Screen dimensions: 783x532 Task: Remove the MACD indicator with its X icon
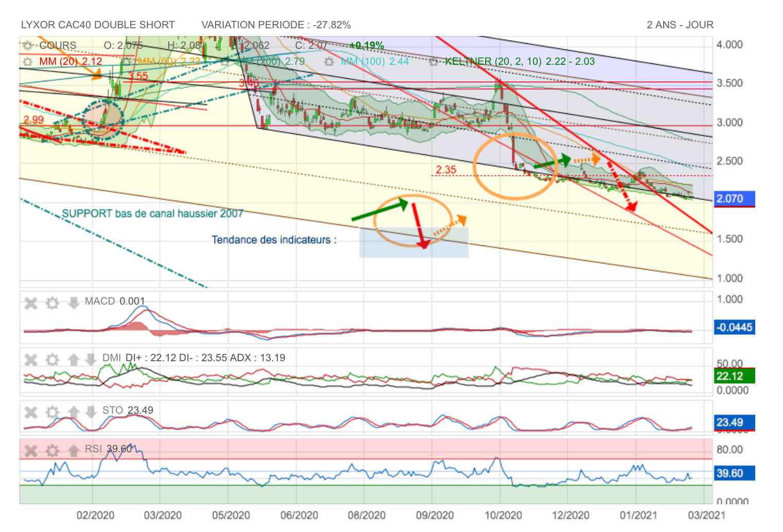31,303
